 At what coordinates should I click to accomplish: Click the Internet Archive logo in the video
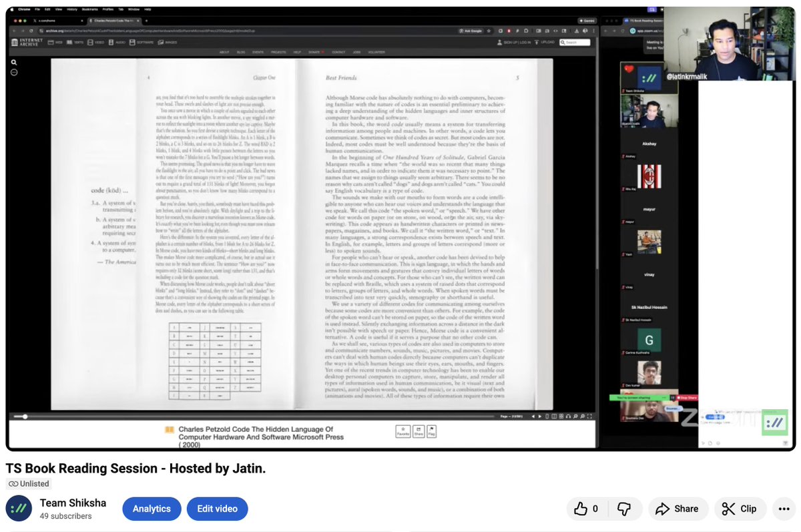point(27,42)
